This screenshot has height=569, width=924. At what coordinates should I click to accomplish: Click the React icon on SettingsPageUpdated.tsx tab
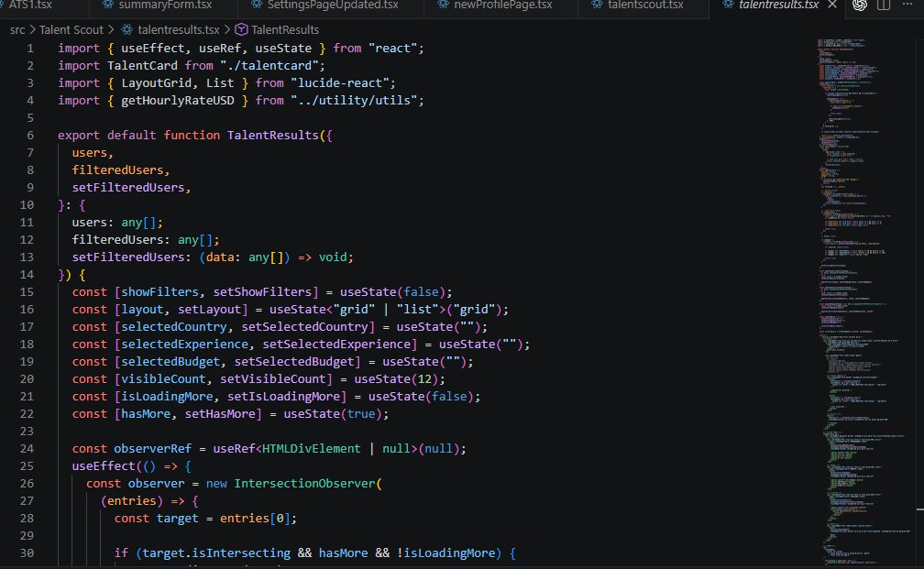257,5
